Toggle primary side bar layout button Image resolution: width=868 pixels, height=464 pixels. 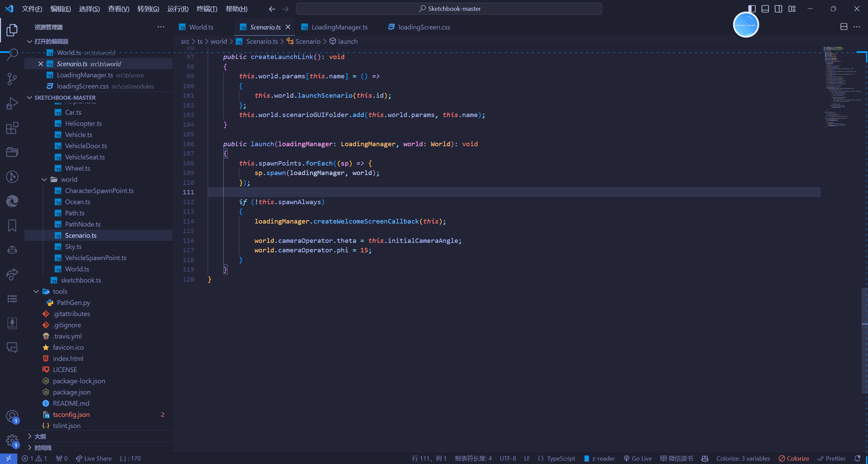752,9
